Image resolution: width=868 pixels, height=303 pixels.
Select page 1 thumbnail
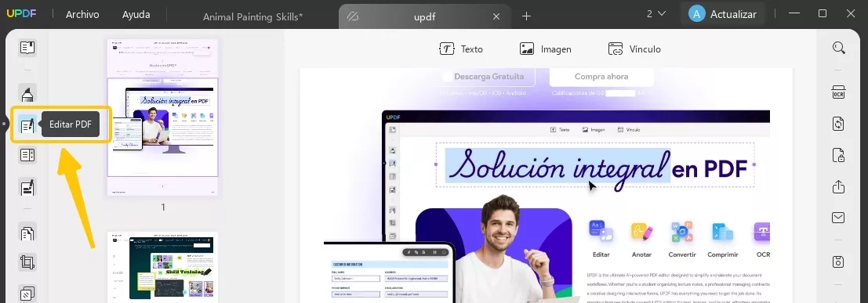163,117
